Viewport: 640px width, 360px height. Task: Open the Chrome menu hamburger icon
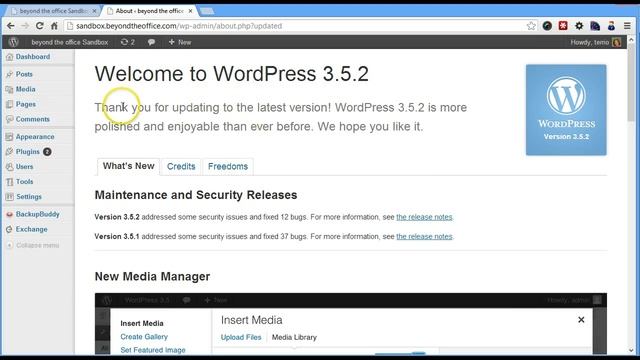point(627,26)
